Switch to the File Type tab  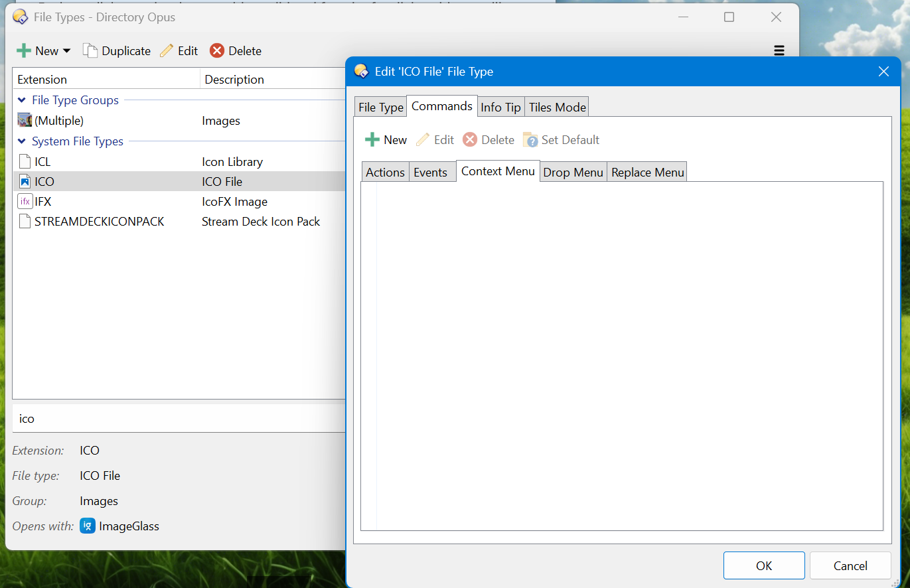pyautogui.click(x=380, y=108)
